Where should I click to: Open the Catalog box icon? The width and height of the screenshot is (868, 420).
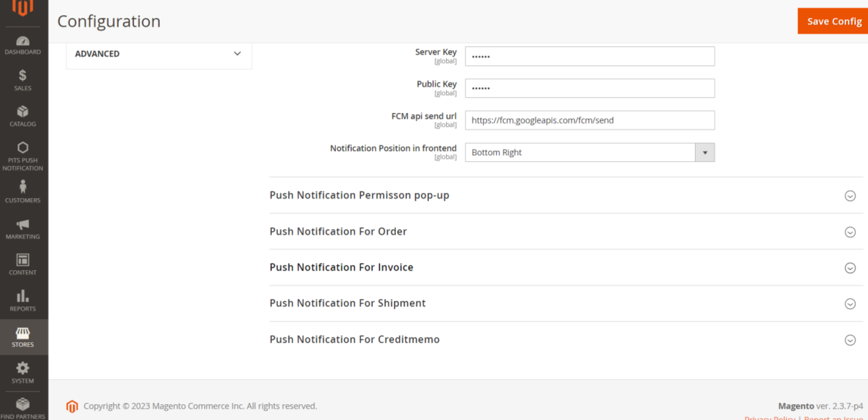(x=23, y=112)
